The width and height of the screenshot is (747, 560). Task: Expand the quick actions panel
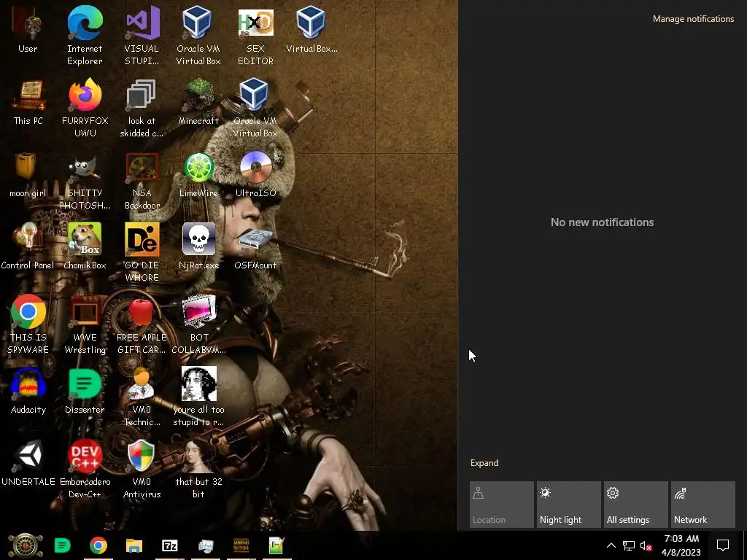(x=484, y=463)
